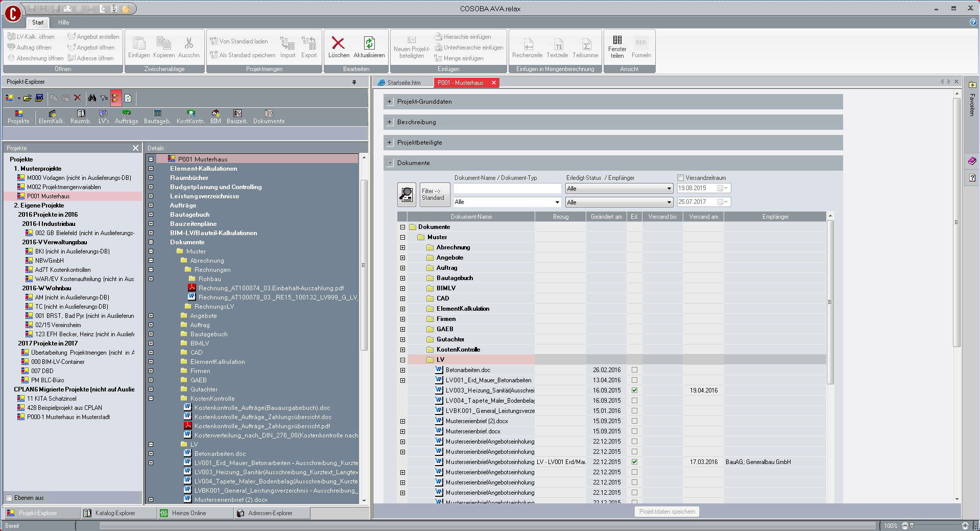
Task: Select the Aufträge icon in explorer toolbar
Action: click(x=126, y=113)
